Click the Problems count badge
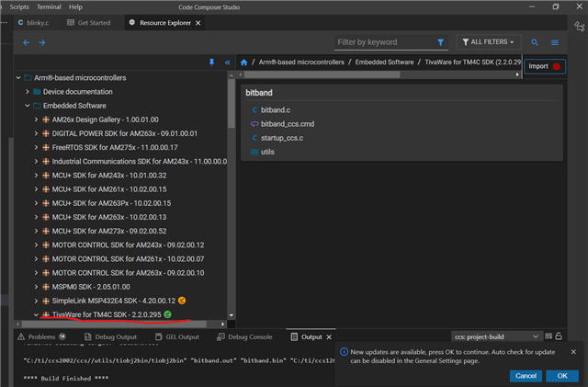The height and width of the screenshot is (387, 588). 62,336
